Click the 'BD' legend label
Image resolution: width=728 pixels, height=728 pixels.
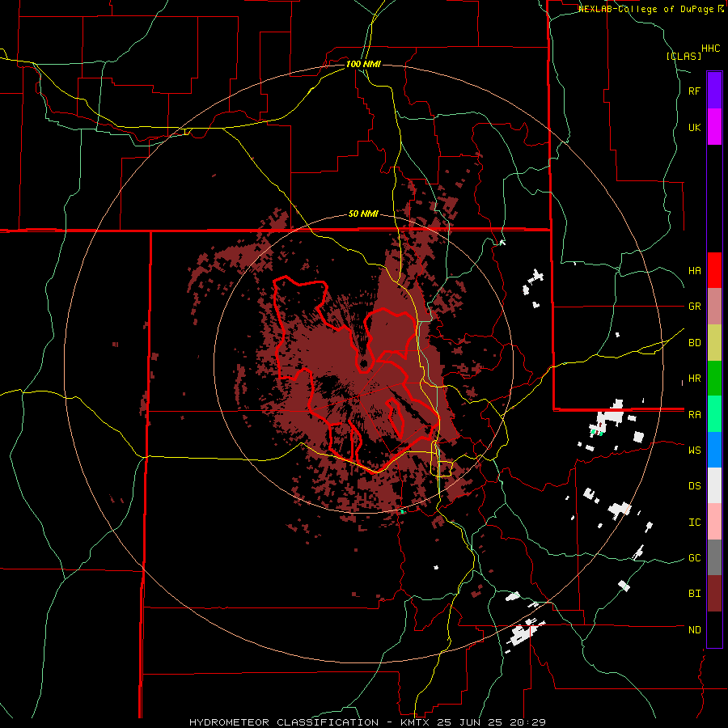coord(694,343)
